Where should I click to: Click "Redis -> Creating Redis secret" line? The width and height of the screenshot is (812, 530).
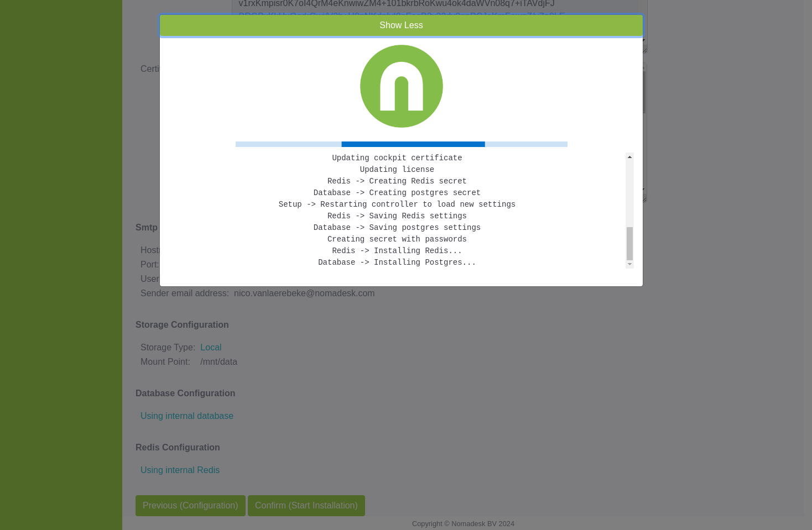pyautogui.click(x=397, y=181)
